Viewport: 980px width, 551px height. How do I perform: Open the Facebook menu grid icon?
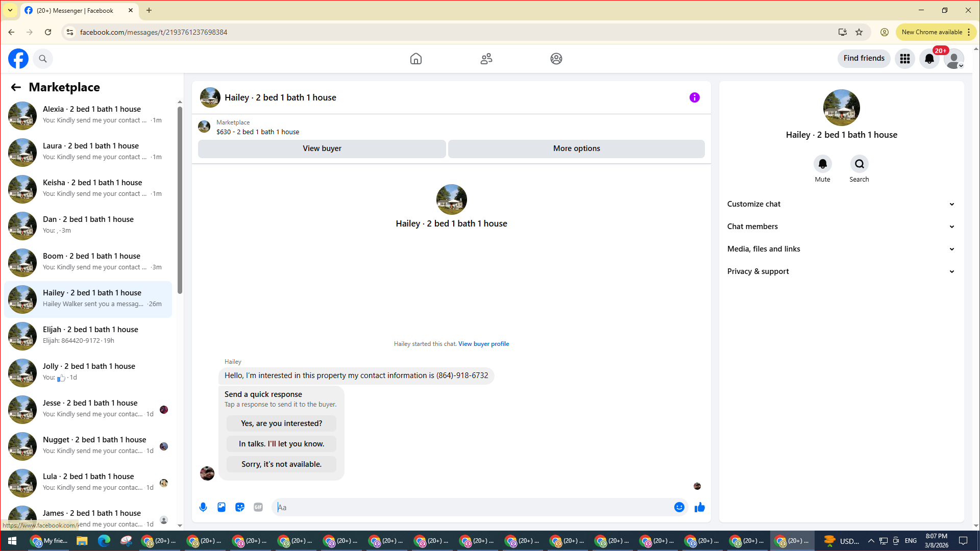905,59
